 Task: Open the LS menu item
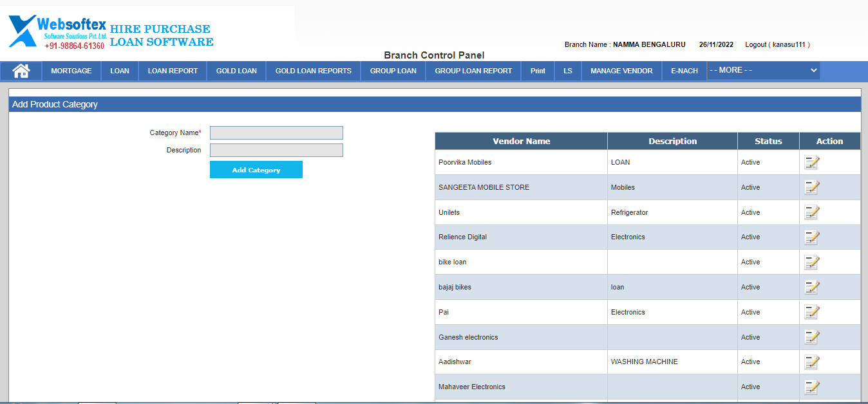[568, 71]
